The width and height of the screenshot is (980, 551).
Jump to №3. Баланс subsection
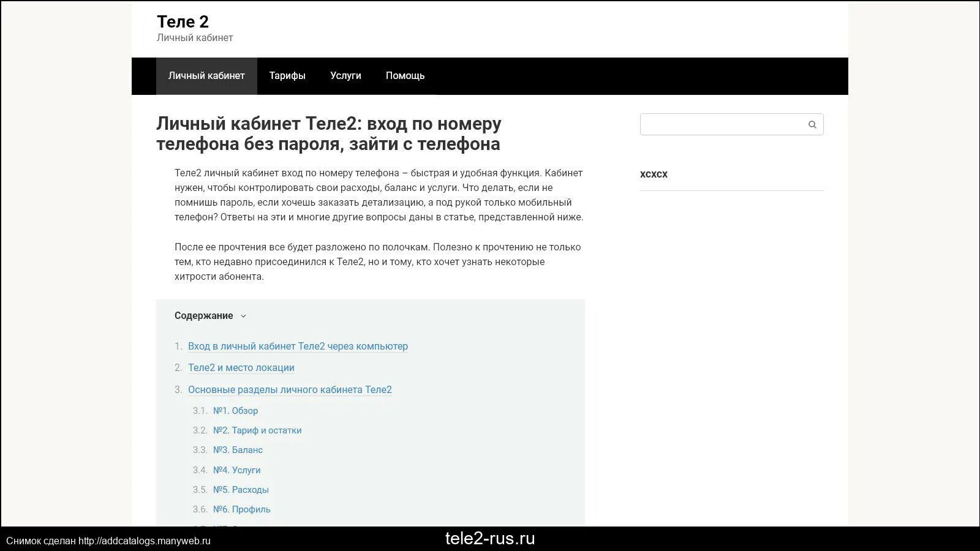238,450
